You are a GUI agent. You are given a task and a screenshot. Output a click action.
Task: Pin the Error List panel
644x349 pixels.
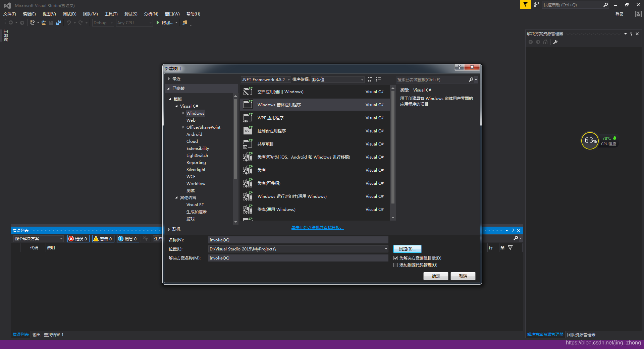(x=513, y=231)
